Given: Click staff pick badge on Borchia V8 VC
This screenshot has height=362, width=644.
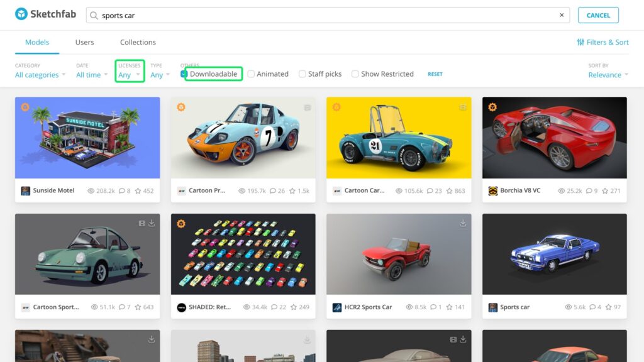Looking at the screenshot, I should 492,107.
